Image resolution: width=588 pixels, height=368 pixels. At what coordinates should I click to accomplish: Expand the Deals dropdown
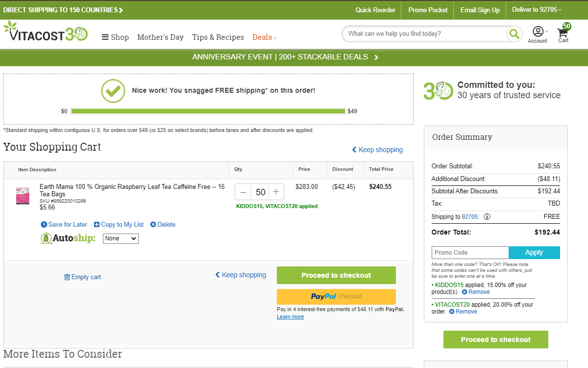click(265, 37)
